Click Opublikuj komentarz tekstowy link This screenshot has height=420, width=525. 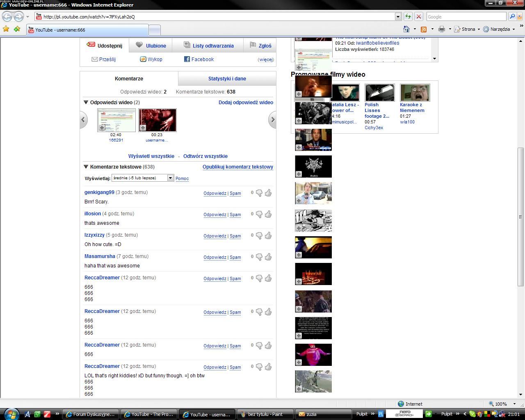238,167
